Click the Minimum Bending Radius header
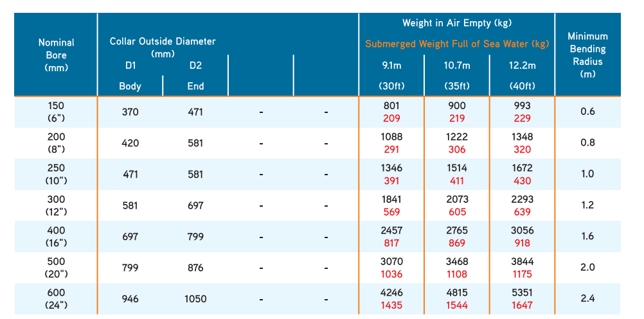Screen dimensions: 644x319 (x=587, y=55)
